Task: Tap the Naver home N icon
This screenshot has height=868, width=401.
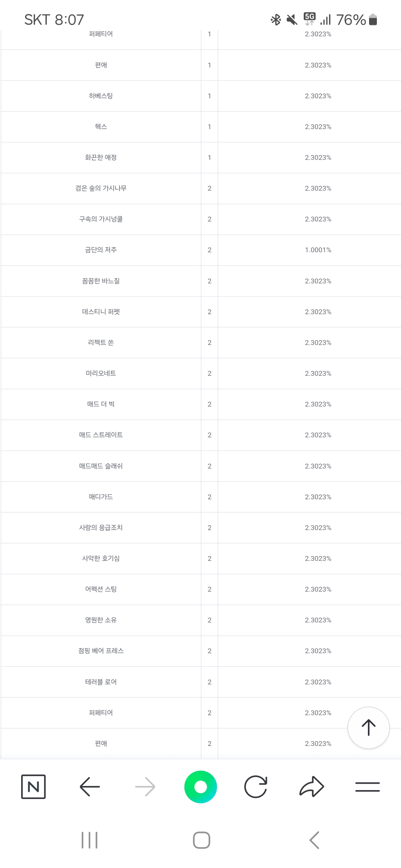Action: click(33, 786)
